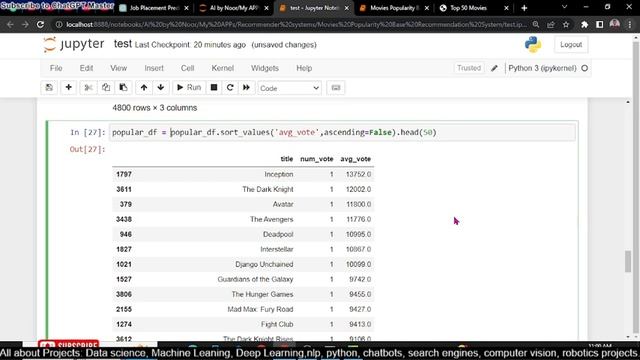Open the Kernel menu
The width and height of the screenshot is (640, 360).
pos(222,68)
